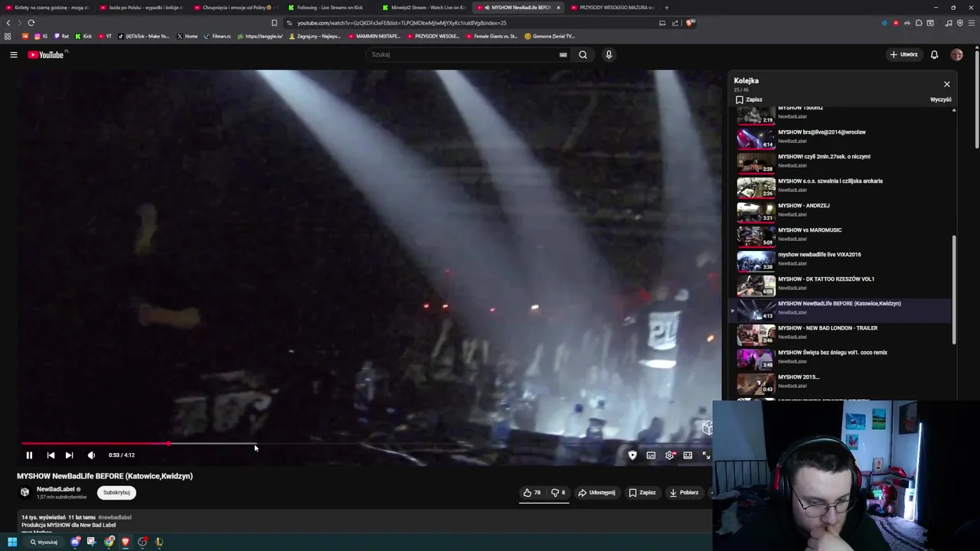Open YouTube notifications bell
This screenshot has height=551, width=980.
click(x=934, y=54)
